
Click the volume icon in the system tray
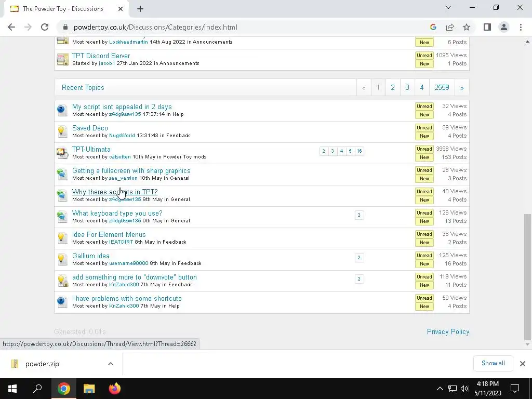click(464, 389)
